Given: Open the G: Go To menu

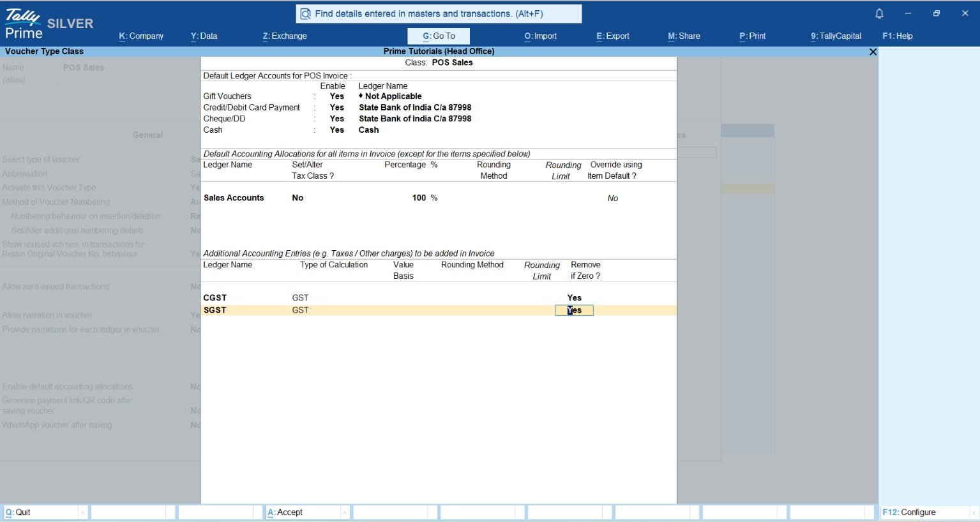Looking at the screenshot, I should 439,36.
